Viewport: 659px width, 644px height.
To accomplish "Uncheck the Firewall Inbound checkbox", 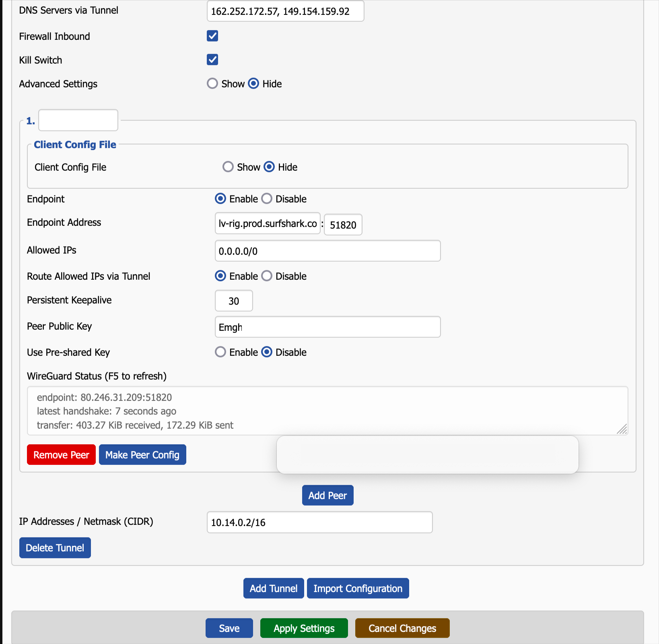I will 212,36.
